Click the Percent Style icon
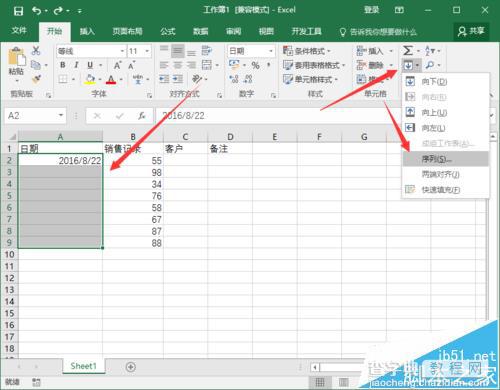The height and width of the screenshot is (390, 500). coord(256,65)
